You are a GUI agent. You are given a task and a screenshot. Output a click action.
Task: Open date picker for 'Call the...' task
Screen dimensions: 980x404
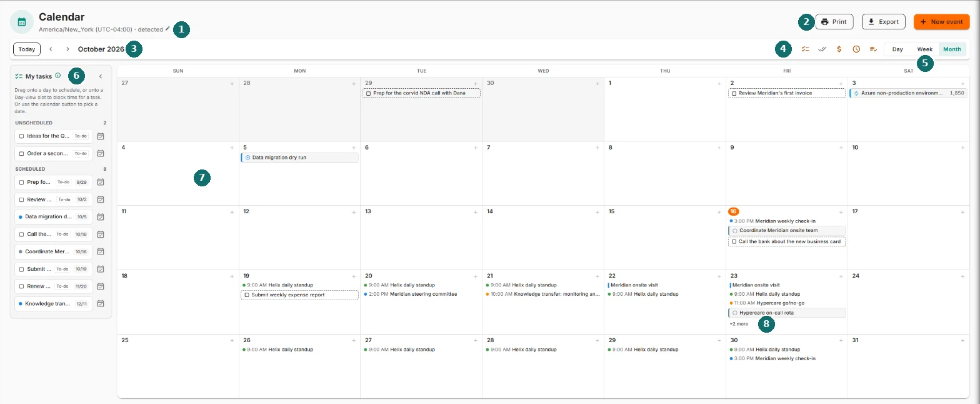[x=100, y=234]
